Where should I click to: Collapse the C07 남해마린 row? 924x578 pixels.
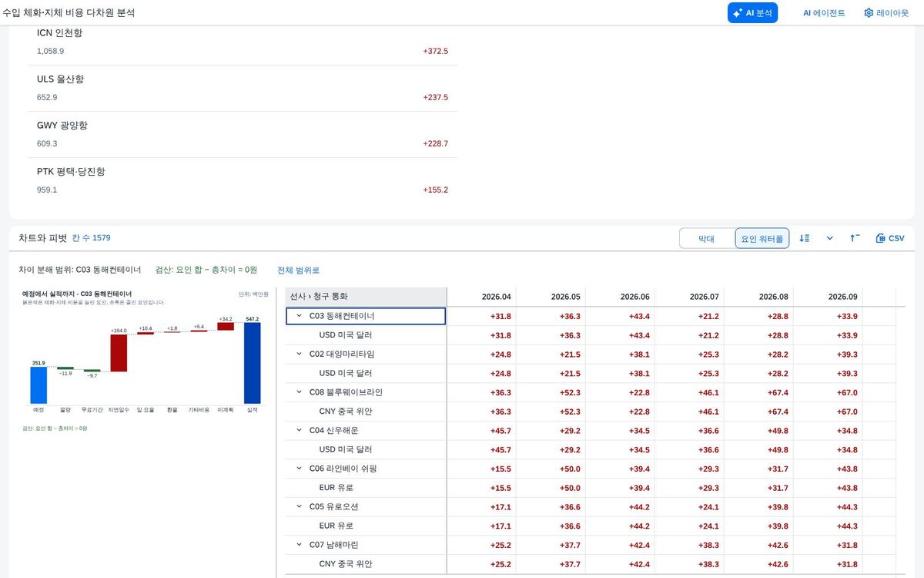299,545
